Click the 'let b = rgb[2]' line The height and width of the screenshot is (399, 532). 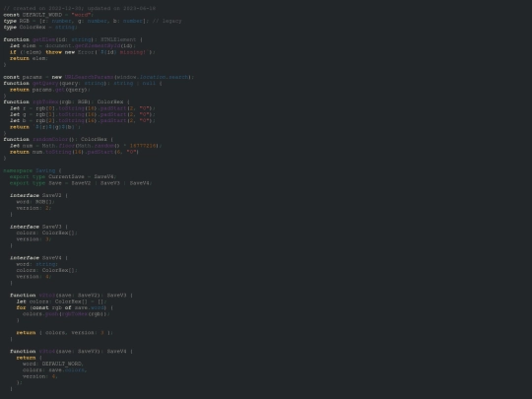point(83,121)
